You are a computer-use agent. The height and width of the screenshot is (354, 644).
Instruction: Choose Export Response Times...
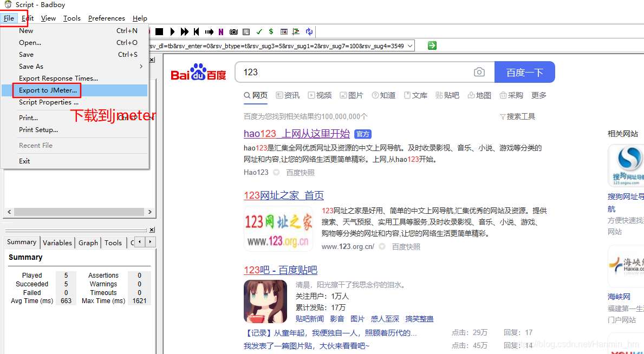74,78
